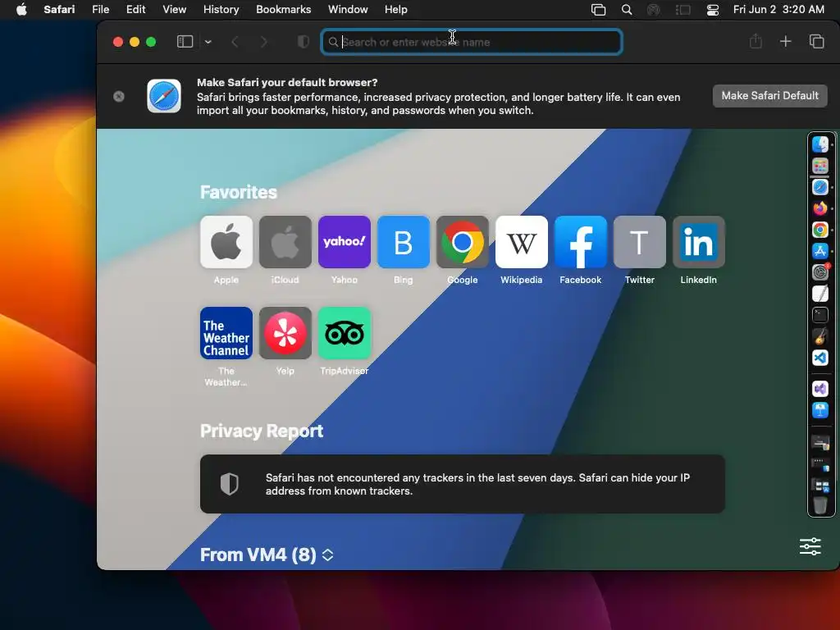Click the Privacy Report shield icon
840x630 pixels.
[230, 484]
